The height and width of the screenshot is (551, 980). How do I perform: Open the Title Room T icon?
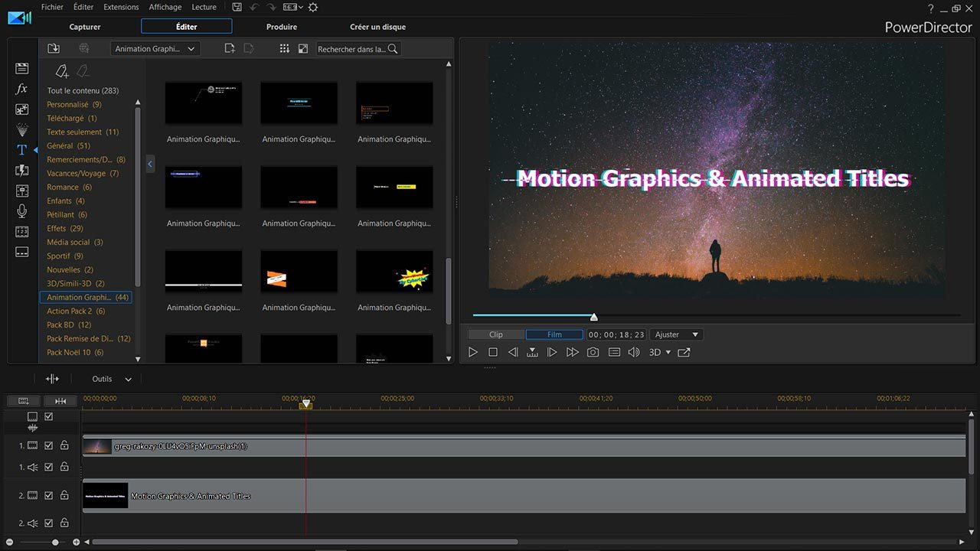coord(21,150)
